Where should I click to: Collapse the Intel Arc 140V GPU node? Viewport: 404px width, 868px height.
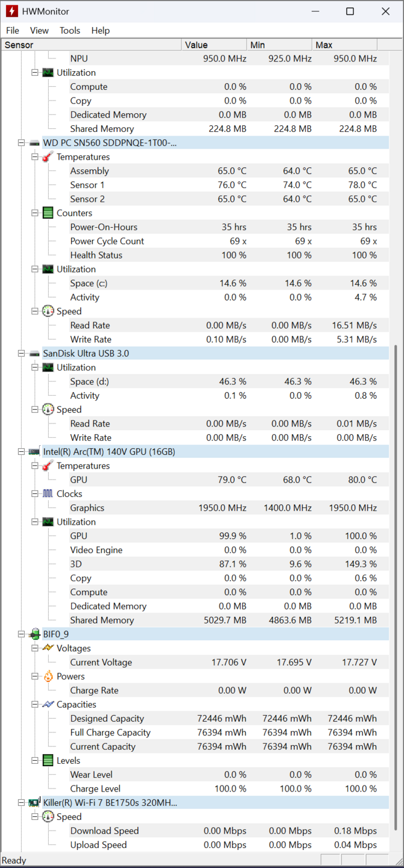21,452
